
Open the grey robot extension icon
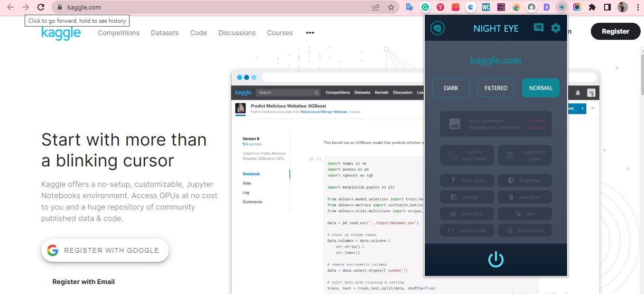532,7
